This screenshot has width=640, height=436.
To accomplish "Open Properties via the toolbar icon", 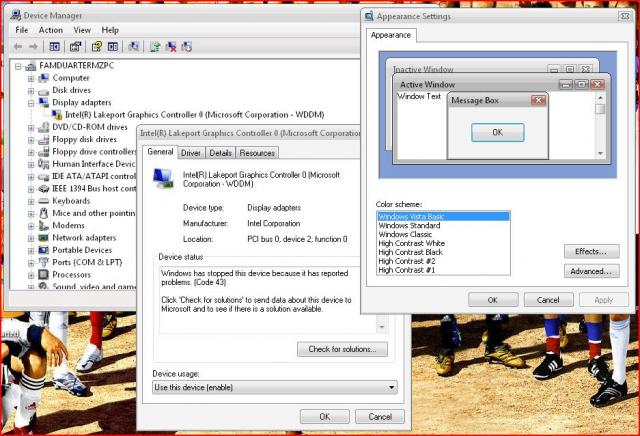I will (x=75, y=47).
